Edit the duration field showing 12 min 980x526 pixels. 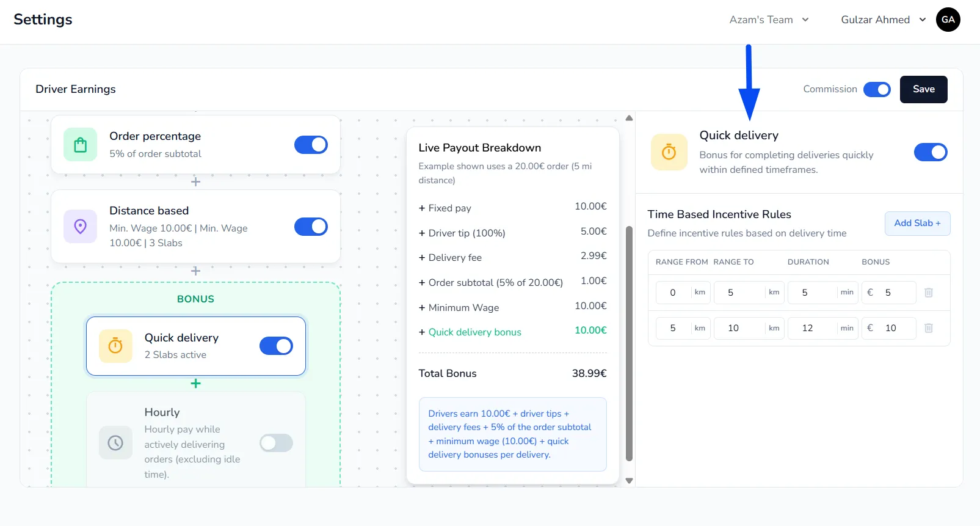point(823,328)
